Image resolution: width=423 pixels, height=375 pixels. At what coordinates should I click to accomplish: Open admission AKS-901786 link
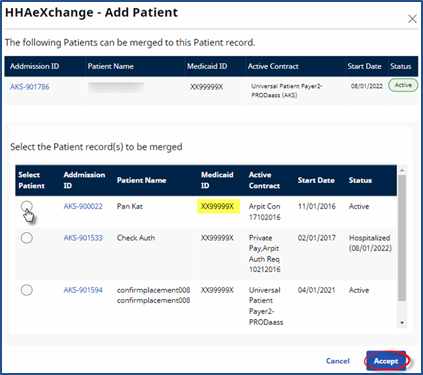coord(30,87)
